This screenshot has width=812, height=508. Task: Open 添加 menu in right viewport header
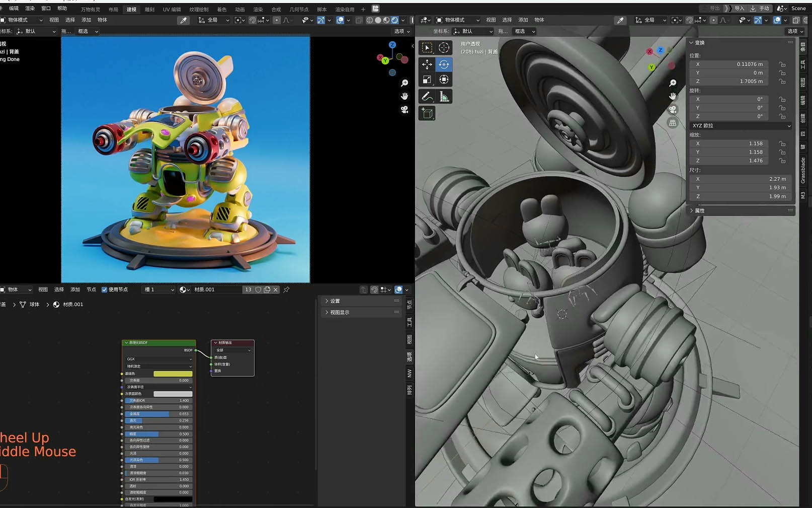click(x=523, y=20)
